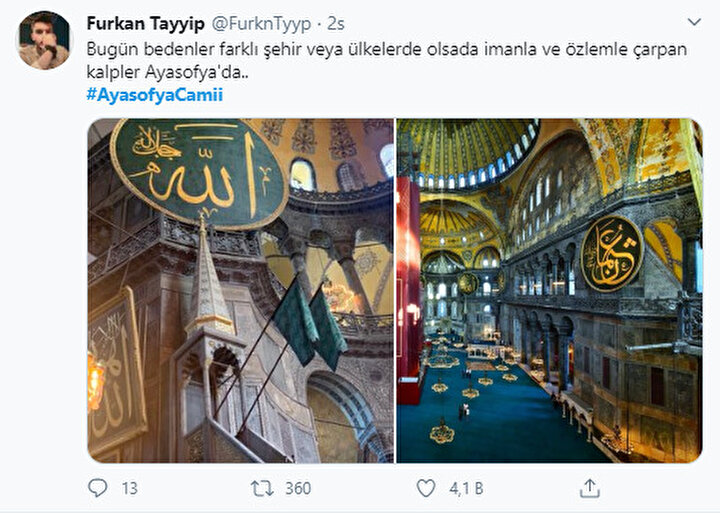Click the retweet count 360
The width and height of the screenshot is (720, 513).
pos(298,488)
